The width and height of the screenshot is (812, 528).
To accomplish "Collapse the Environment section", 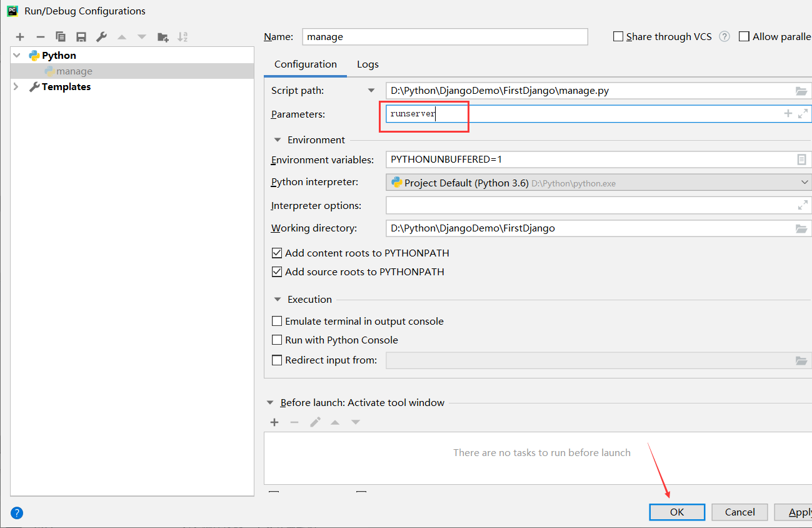I will point(278,140).
